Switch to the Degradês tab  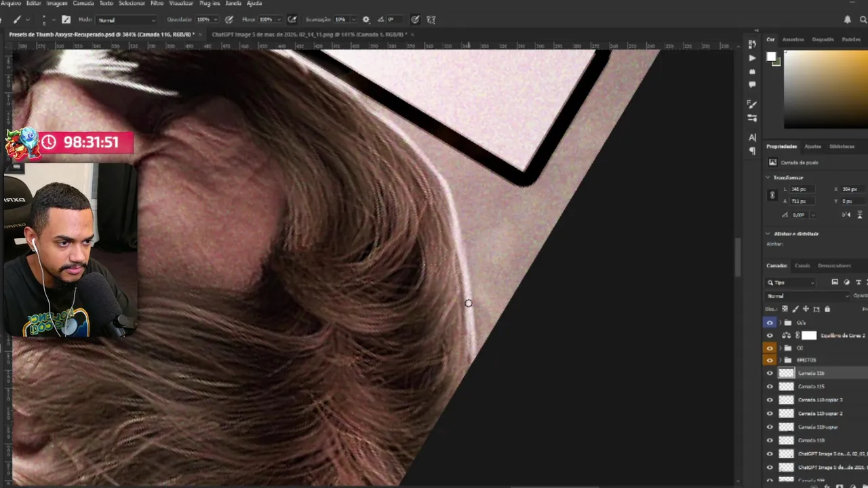[x=823, y=39]
